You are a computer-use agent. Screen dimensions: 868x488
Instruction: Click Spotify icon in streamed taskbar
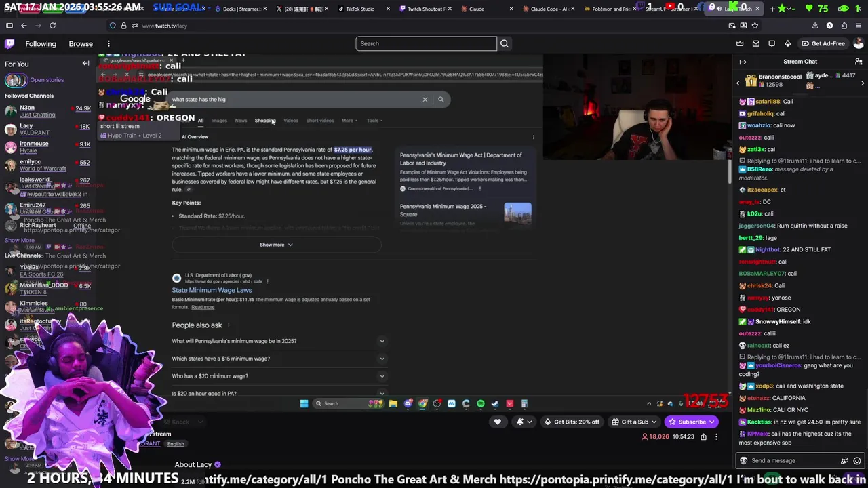click(x=480, y=403)
